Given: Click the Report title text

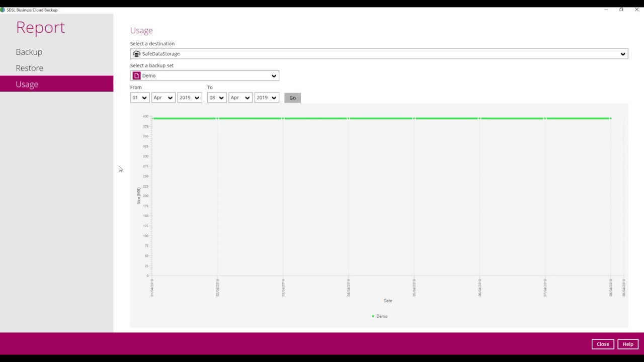Looking at the screenshot, I should click(40, 27).
